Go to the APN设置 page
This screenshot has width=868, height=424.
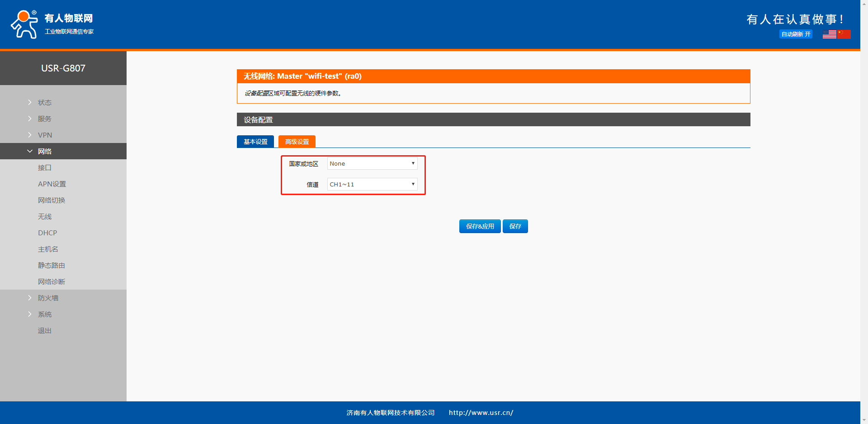click(52, 184)
